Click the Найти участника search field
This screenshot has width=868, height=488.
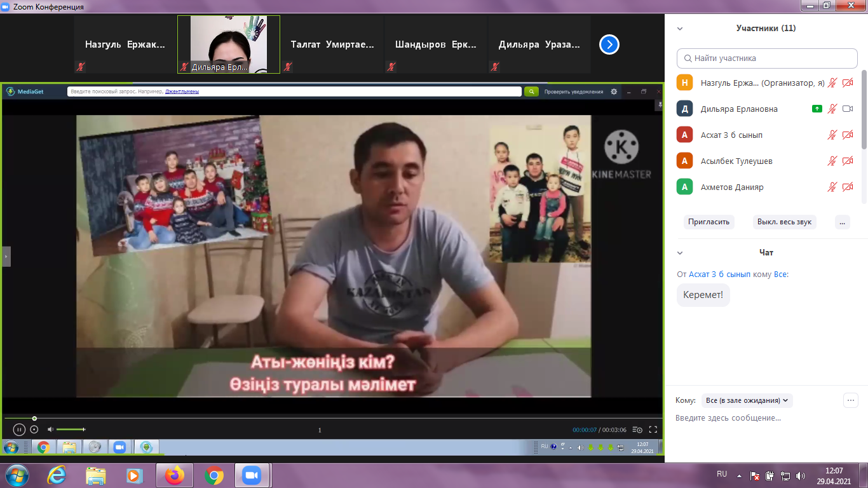(767, 58)
